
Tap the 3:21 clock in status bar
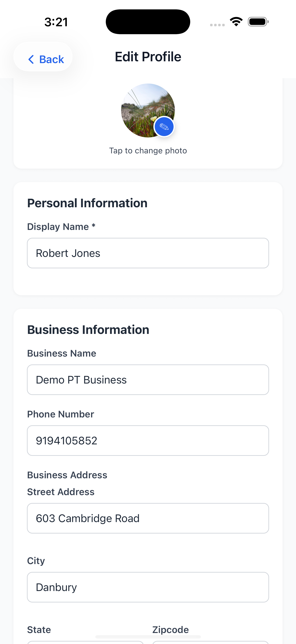point(56,22)
